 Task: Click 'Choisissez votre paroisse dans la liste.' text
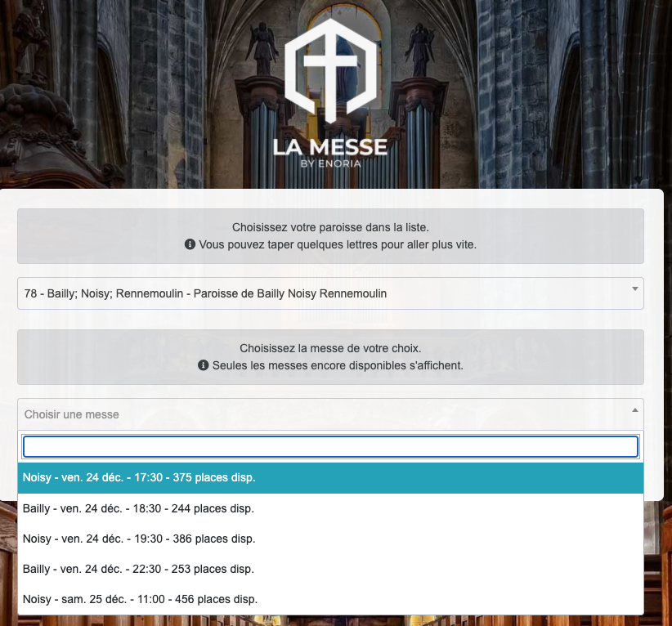[330, 227]
